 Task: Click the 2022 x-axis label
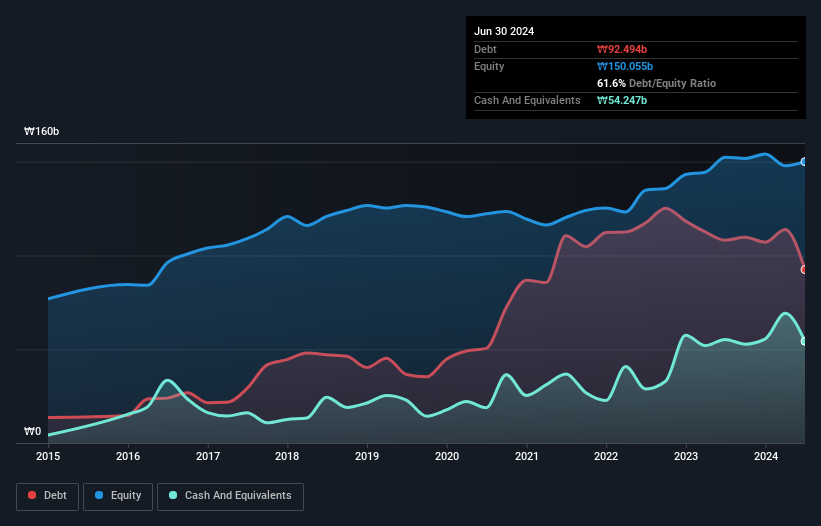click(606, 456)
